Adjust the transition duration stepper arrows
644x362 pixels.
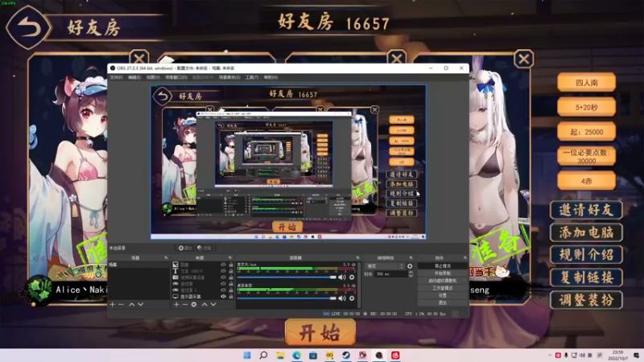click(x=411, y=274)
